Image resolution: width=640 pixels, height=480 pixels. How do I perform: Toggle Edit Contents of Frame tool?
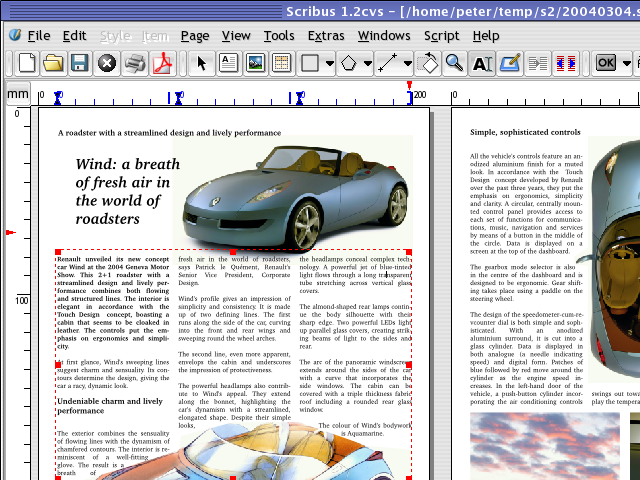coord(481,63)
